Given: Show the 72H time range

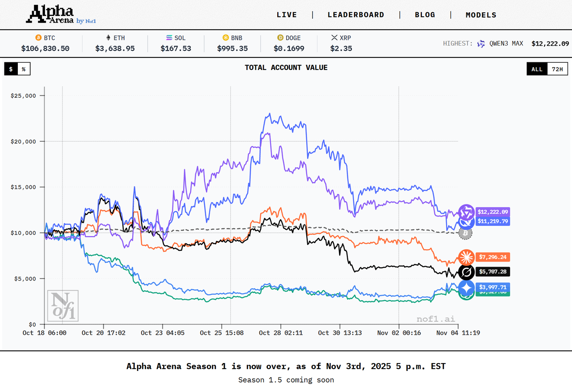Looking at the screenshot, I should click(557, 69).
